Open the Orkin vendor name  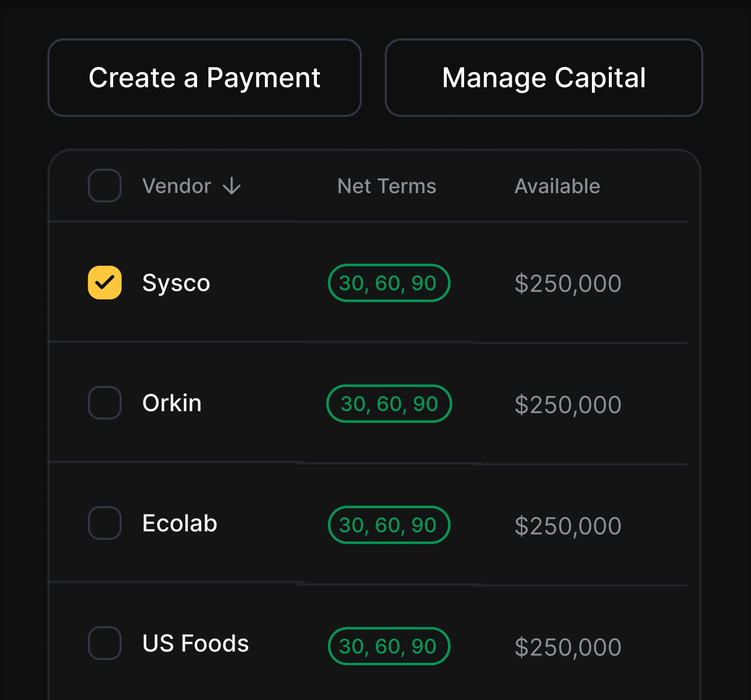(172, 403)
